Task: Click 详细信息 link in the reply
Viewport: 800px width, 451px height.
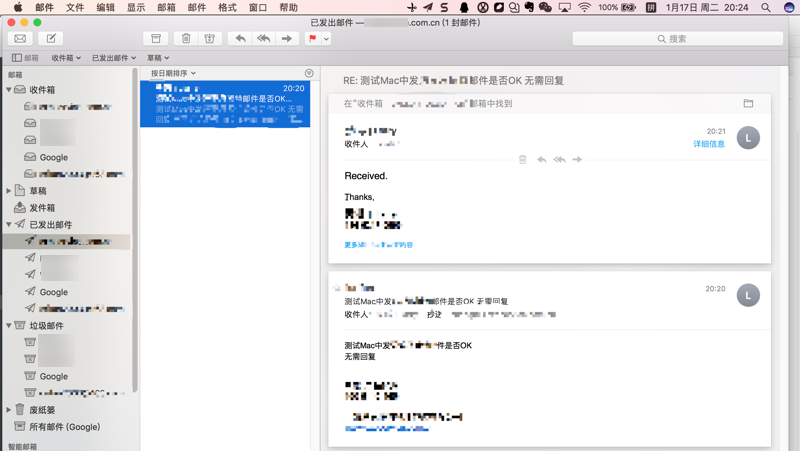Action: point(709,144)
